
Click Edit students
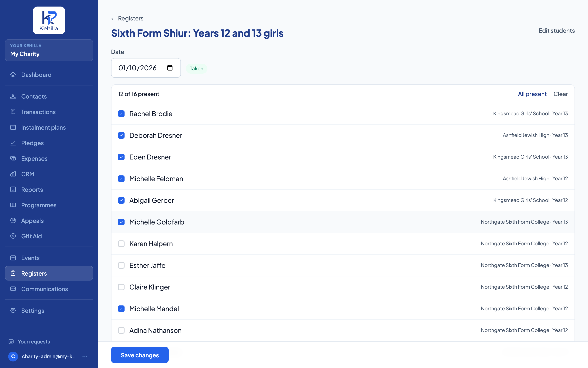[556, 31]
